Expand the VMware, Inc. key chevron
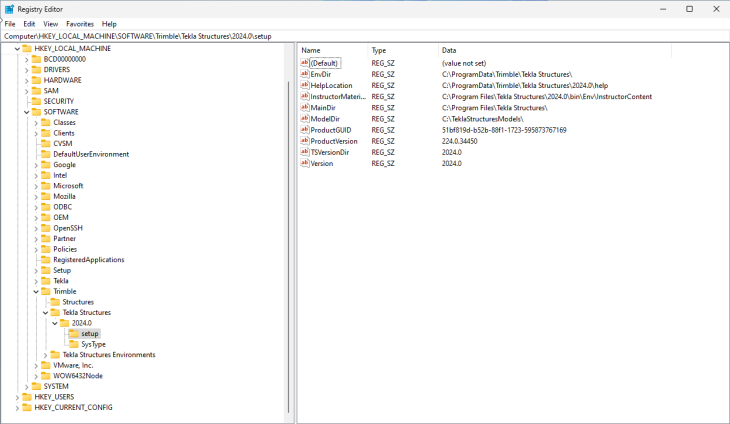The image size is (730, 424). pos(36,365)
